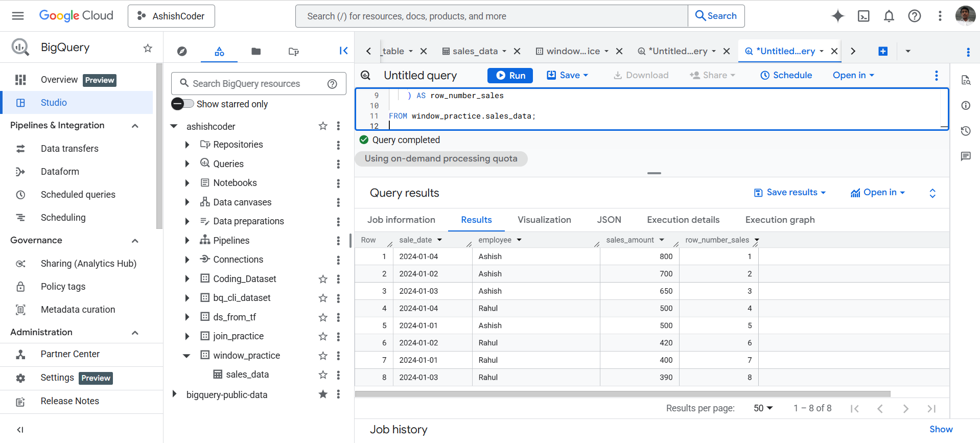Open the folder view icon in explorer pane
Screen dimensions: 980x443
tap(256, 51)
